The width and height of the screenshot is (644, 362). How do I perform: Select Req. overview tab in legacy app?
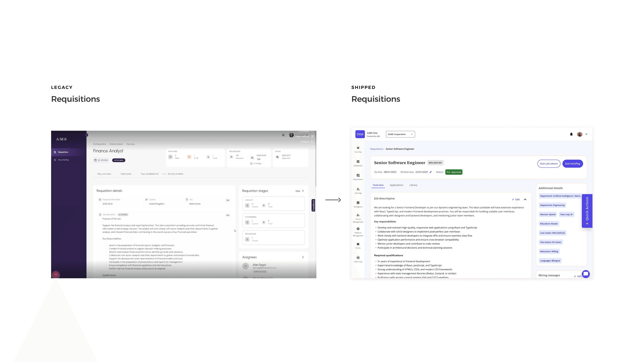(104, 174)
